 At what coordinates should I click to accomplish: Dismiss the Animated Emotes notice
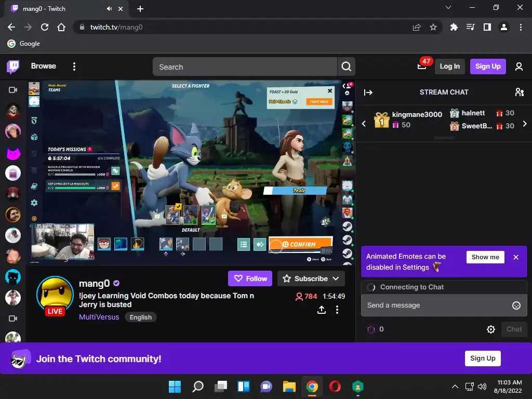pos(516,257)
